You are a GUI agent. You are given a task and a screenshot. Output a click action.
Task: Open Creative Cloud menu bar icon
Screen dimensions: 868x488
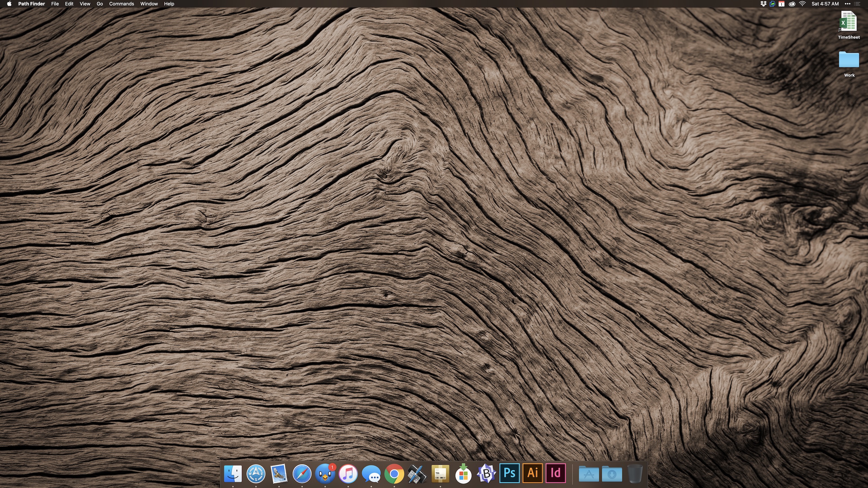tap(792, 4)
